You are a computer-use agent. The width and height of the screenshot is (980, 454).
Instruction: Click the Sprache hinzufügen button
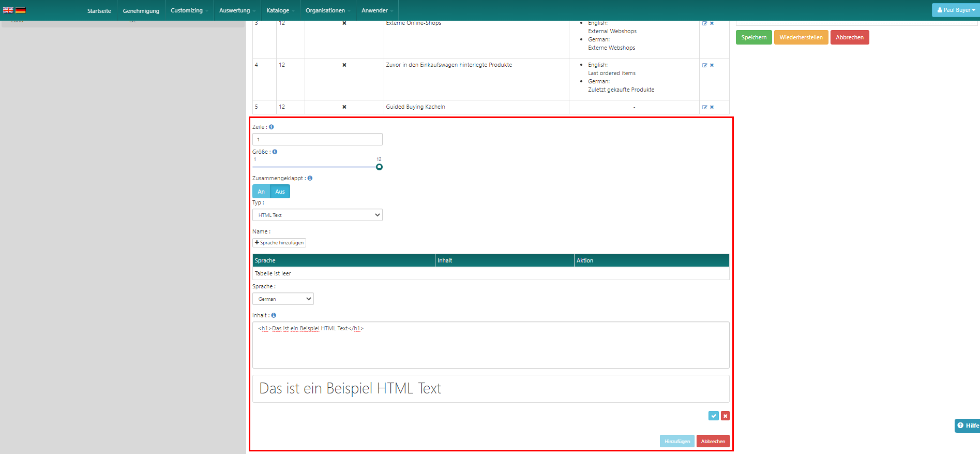(x=279, y=243)
